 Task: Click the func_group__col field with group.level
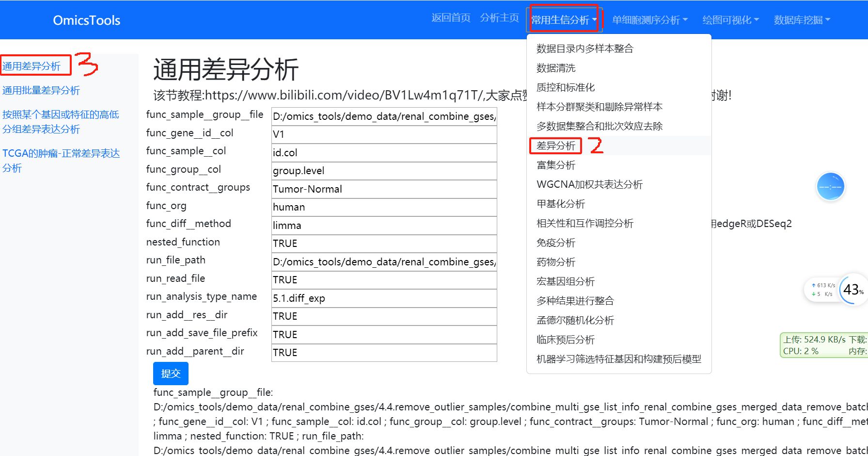point(384,171)
